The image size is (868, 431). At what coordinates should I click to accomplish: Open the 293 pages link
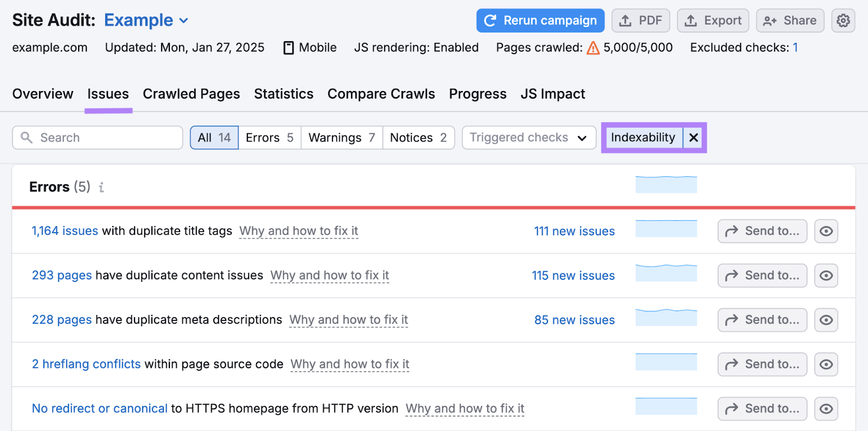62,275
